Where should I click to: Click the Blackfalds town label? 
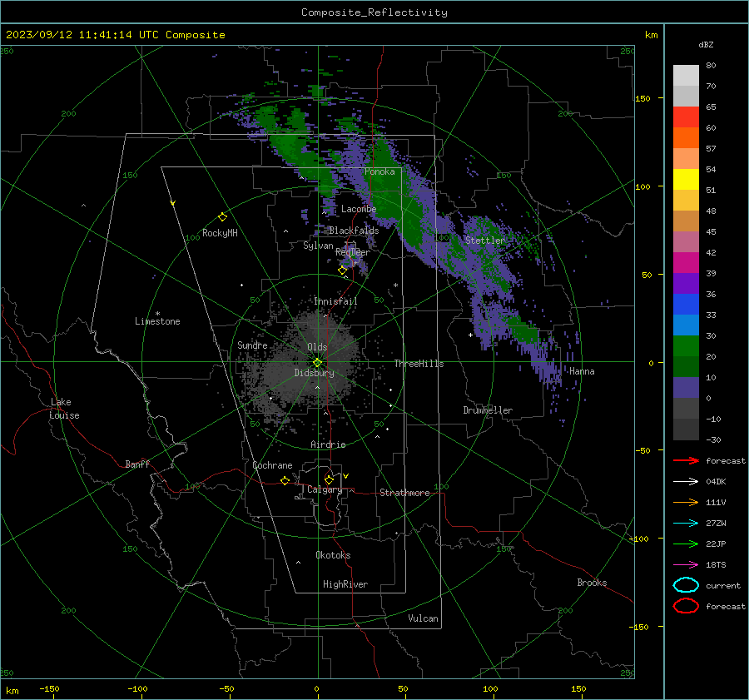(354, 231)
